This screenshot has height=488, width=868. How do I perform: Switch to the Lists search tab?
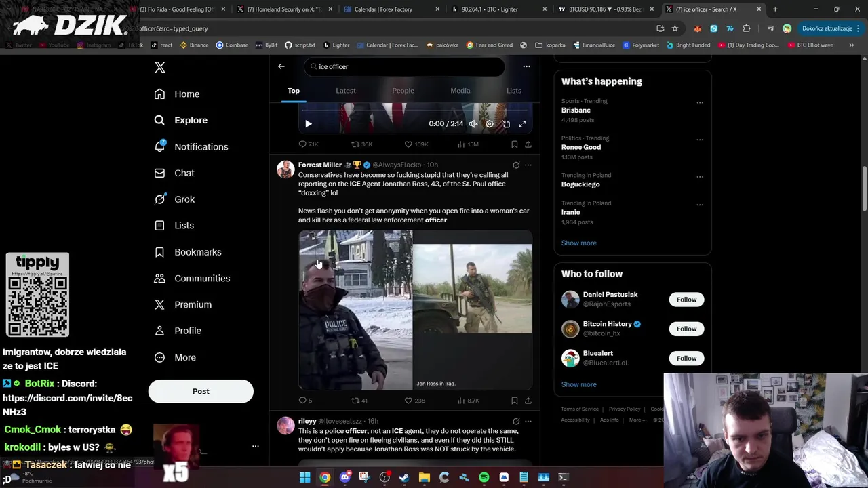(514, 91)
